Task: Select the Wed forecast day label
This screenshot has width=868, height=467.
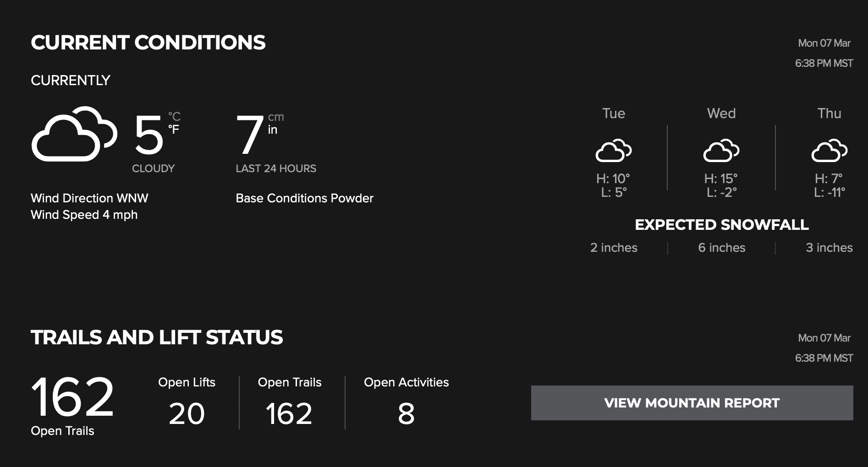Action: click(x=721, y=113)
